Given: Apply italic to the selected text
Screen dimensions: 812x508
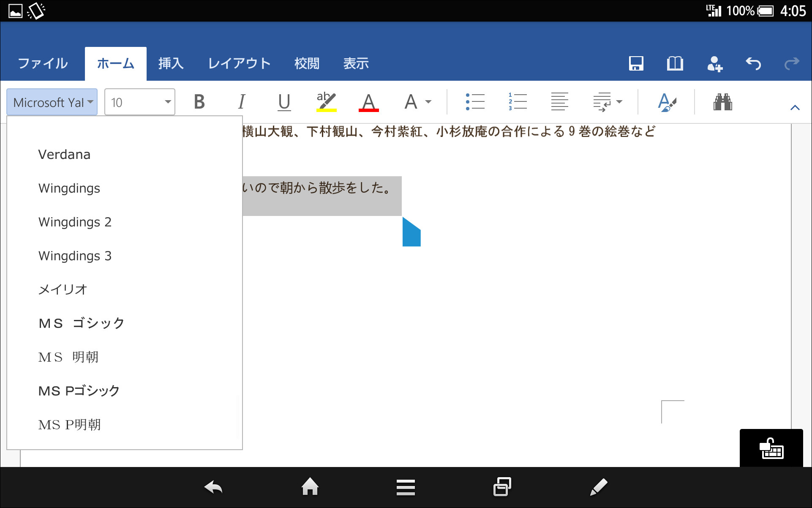Looking at the screenshot, I should (x=242, y=101).
